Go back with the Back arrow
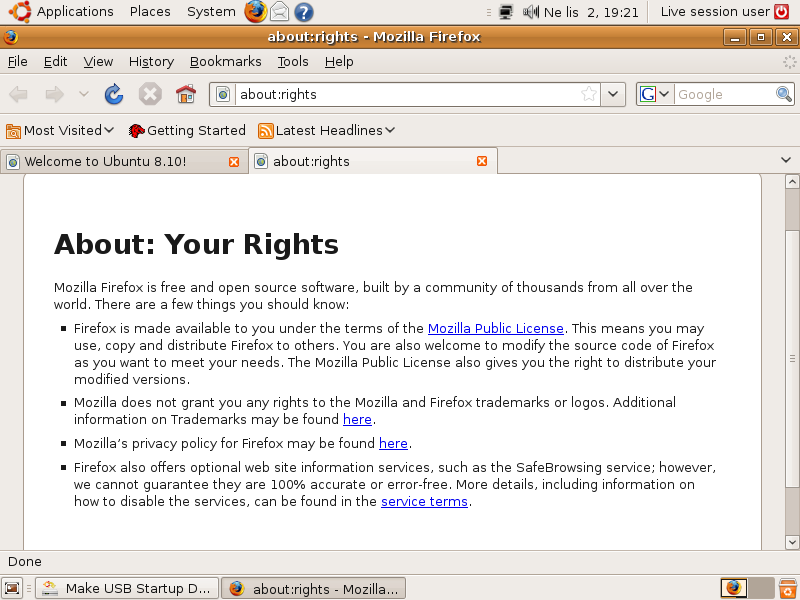Viewport: 800px width, 600px height. 19,94
